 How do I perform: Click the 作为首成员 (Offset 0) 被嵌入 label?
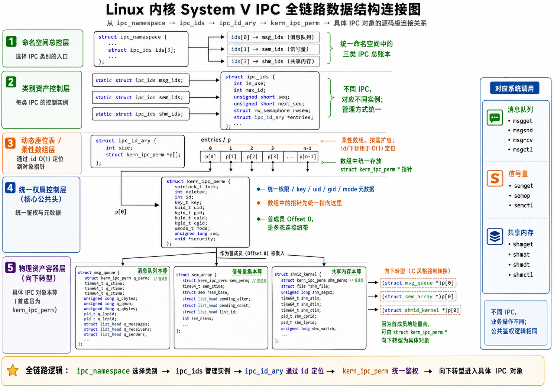[x=252, y=253]
